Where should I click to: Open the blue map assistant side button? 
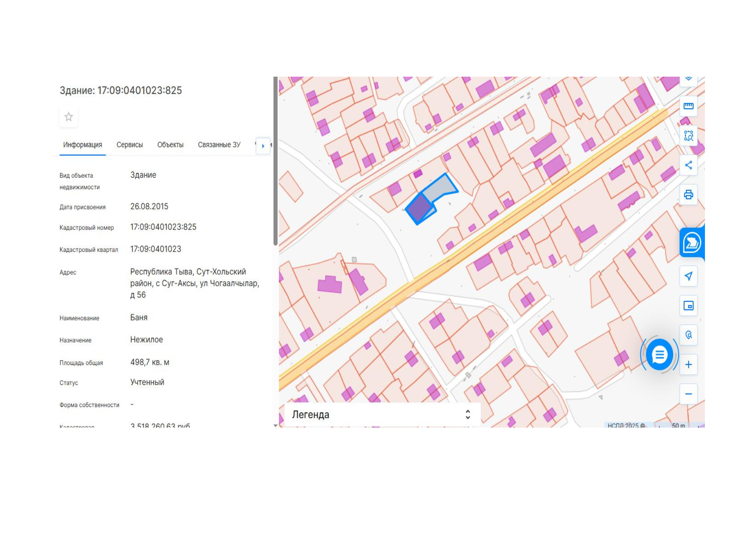[x=692, y=243]
